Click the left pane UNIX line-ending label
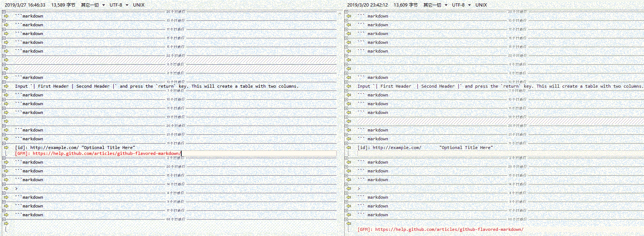Image resolution: width=644 pixels, height=236 pixels. [x=139, y=5]
